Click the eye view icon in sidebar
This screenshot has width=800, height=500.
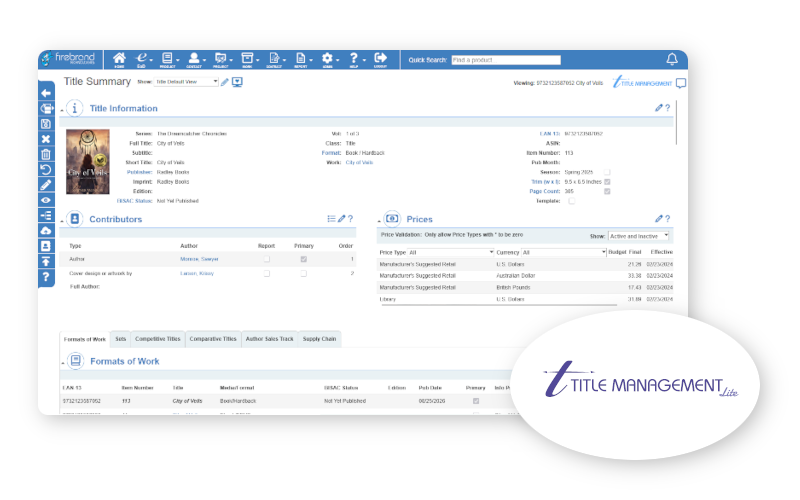point(46,200)
